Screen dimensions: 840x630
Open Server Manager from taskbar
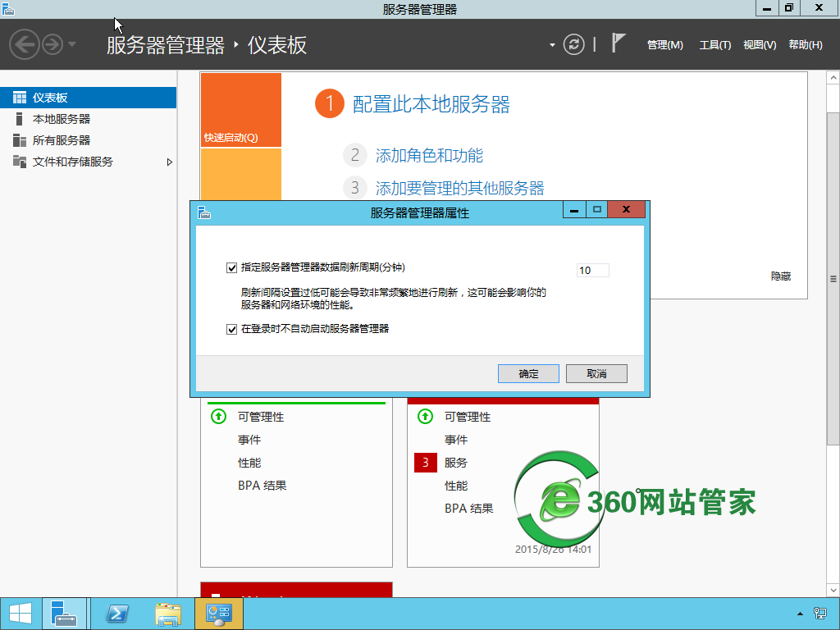(64, 614)
